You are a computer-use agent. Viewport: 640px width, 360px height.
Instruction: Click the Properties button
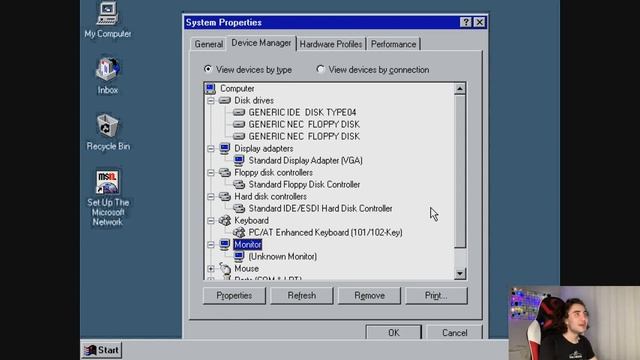pos(234,296)
